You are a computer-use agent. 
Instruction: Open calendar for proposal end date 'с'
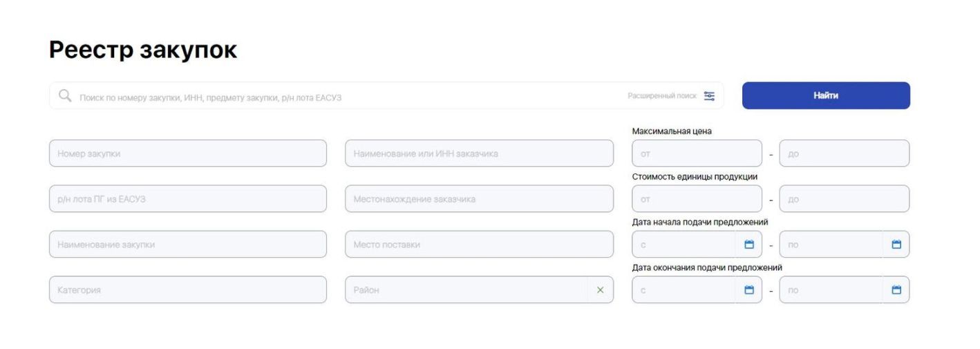point(748,290)
